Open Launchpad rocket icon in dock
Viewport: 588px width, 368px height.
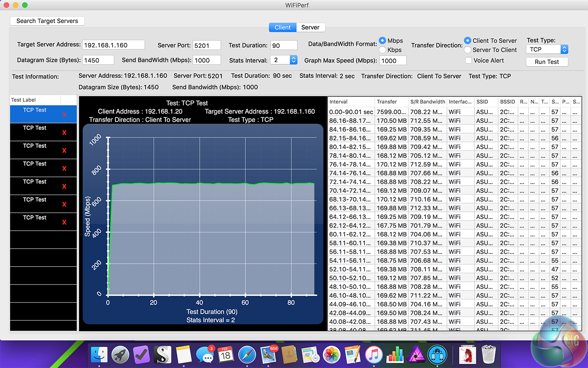pyautogui.click(x=121, y=355)
